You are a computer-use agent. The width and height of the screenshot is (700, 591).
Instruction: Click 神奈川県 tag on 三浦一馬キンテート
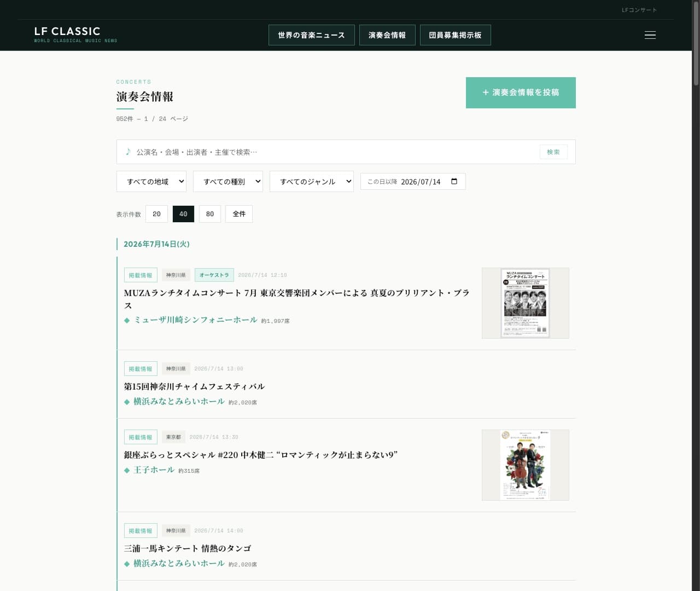point(176,531)
